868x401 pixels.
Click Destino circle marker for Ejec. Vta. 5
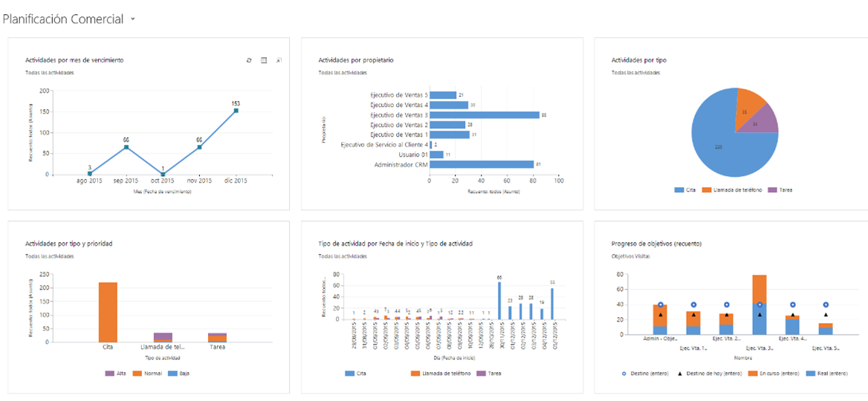click(826, 304)
